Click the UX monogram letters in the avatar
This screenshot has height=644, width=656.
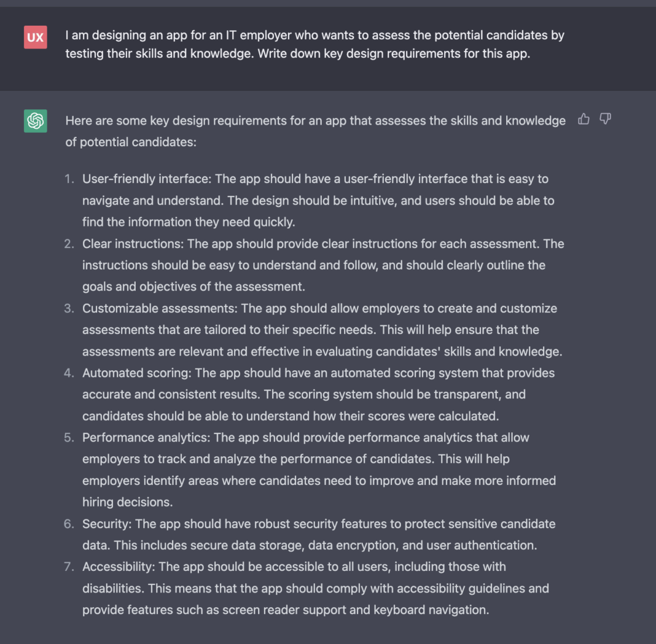tap(35, 37)
